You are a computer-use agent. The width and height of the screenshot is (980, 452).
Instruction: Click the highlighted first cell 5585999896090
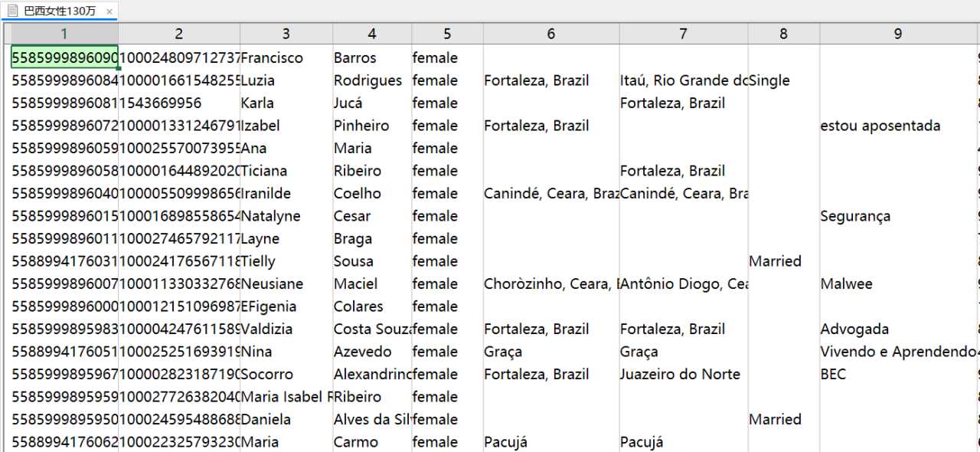tap(65, 58)
